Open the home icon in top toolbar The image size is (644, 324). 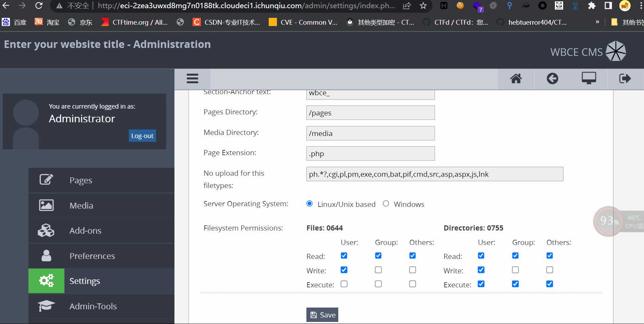pyautogui.click(x=516, y=79)
